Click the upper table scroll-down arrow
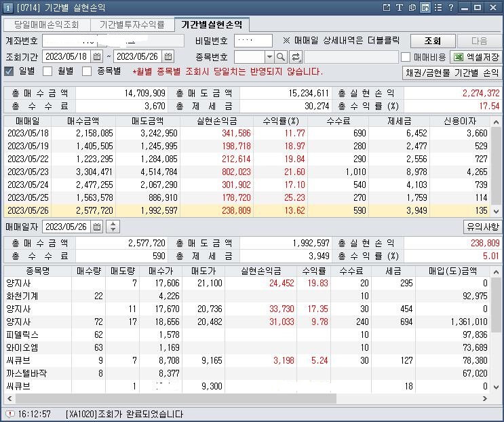 click(x=496, y=211)
